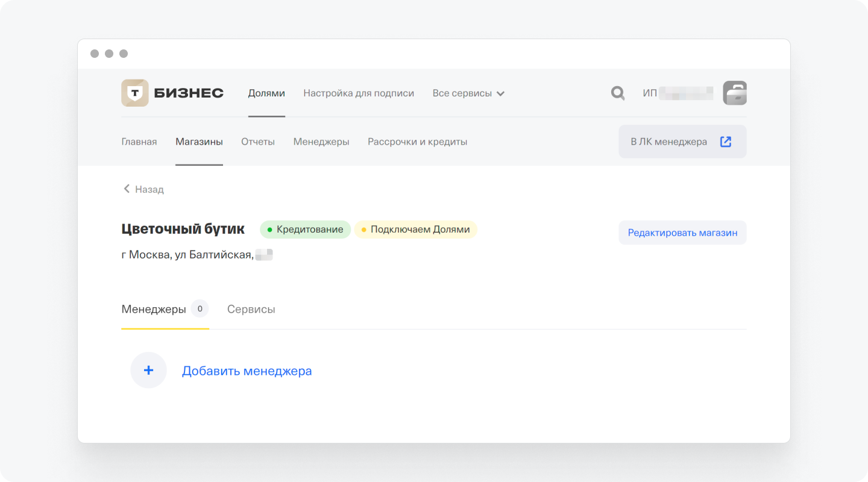Click the Цветочный бутик store title

point(183,229)
